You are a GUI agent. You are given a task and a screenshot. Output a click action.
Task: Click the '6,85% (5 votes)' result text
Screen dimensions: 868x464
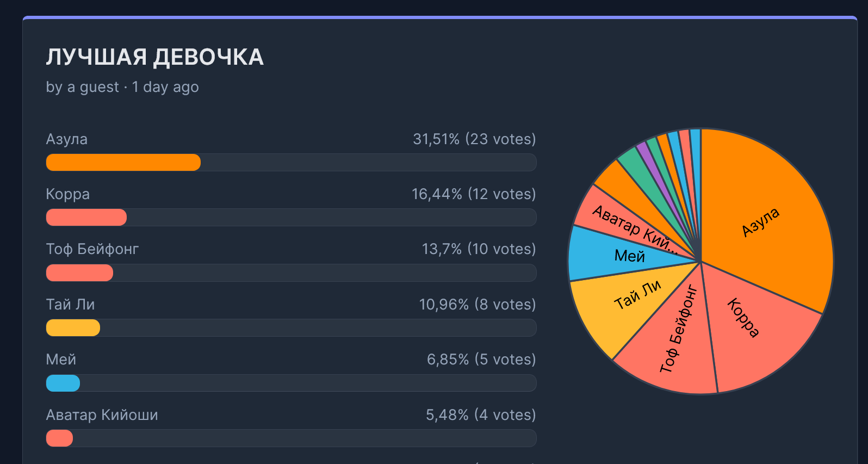point(481,360)
